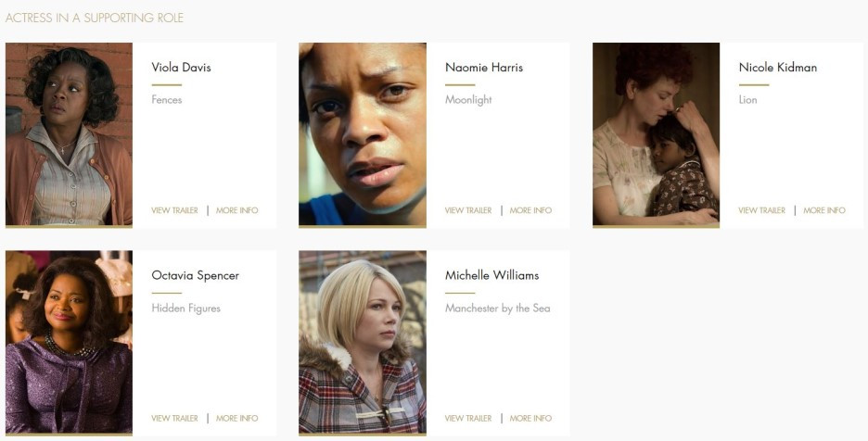Open Viola Davis nominee photo

click(x=69, y=134)
